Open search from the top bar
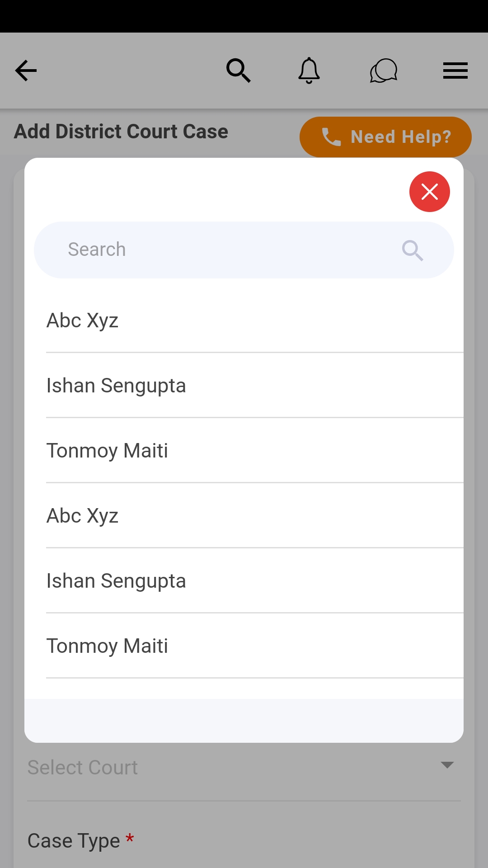The width and height of the screenshot is (488, 868). 238,71
